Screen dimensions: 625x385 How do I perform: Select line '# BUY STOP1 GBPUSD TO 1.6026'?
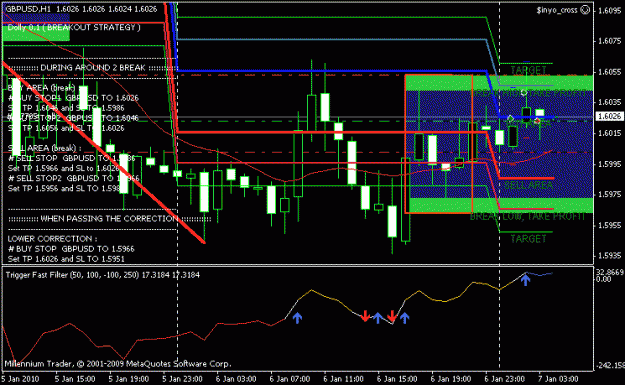(73, 98)
